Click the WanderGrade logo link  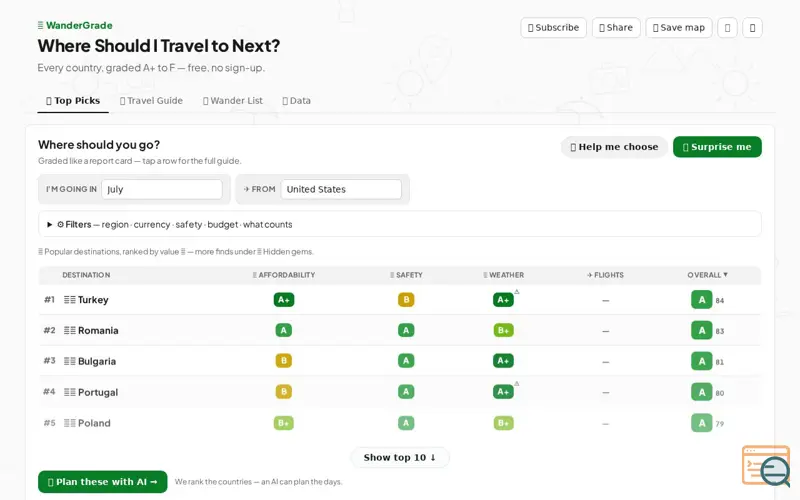(75, 25)
